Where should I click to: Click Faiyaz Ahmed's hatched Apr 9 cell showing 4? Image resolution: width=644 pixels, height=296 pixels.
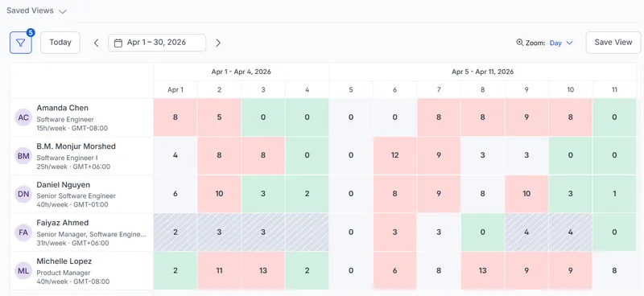click(526, 232)
